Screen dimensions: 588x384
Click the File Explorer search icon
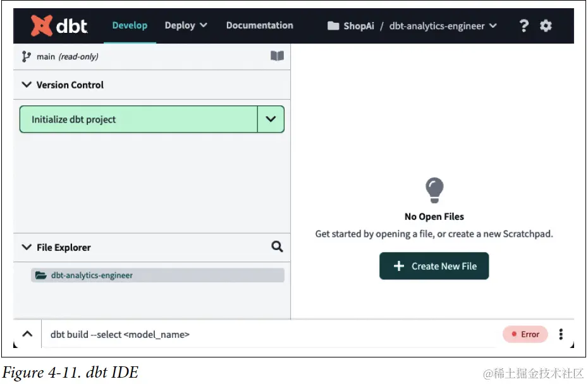(277, 246)
